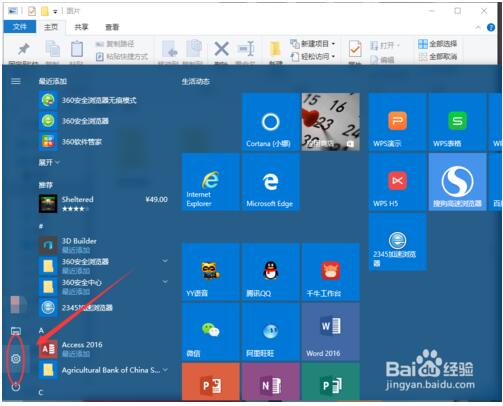Launch YY语音 tile
503x406 pixels.
pyautogui.click(x=211, y=272)
